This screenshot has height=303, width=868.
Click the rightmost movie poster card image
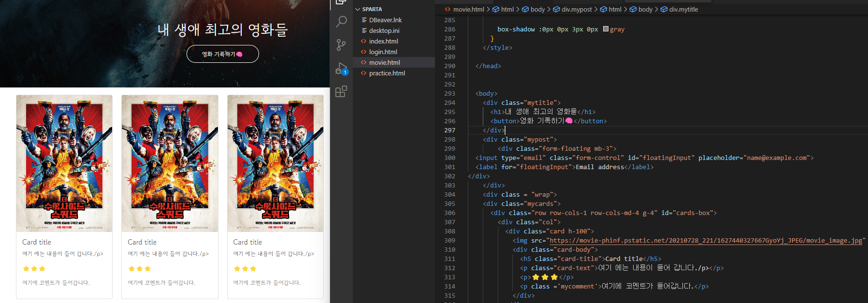tap(275, 163)
